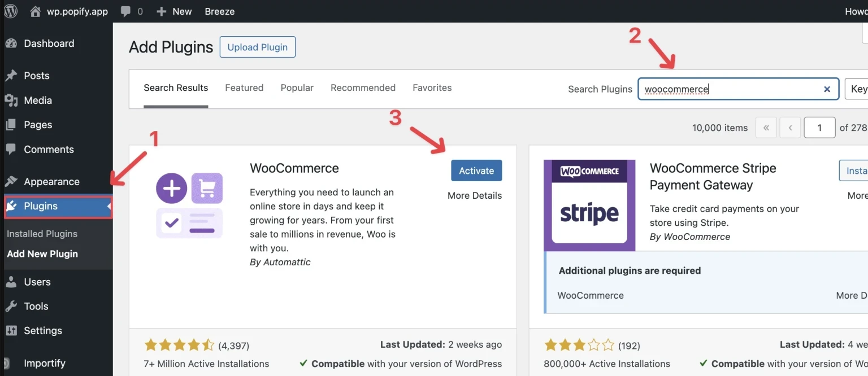
Task: Click WooCommerce under Additional plugins are required
Action: coord(591,295)
